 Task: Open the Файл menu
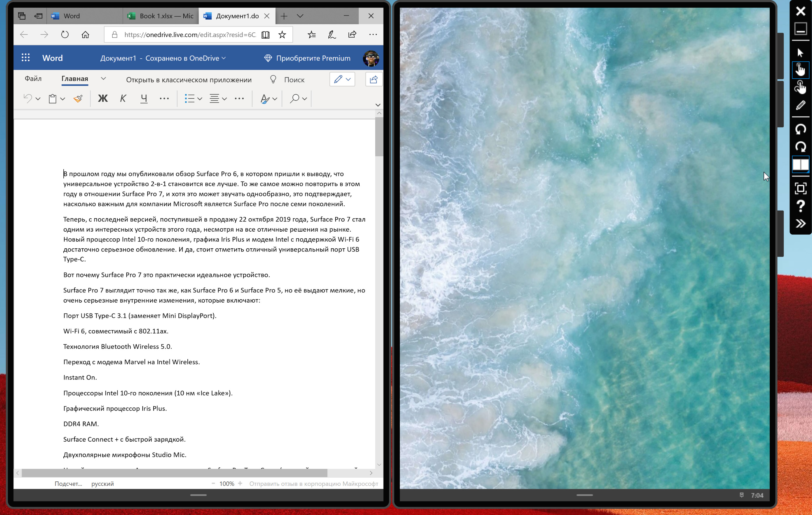(x=33, y=79)
